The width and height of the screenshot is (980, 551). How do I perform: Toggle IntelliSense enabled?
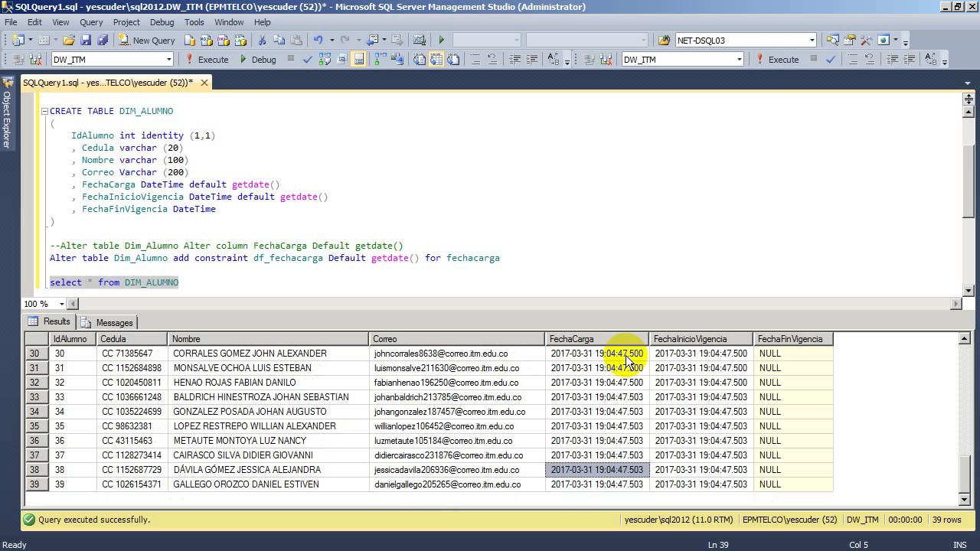tap(358, 59)
